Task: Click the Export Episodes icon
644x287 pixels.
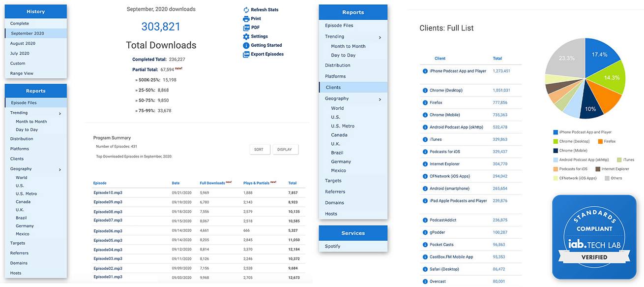Action: [x=246, y=54]
